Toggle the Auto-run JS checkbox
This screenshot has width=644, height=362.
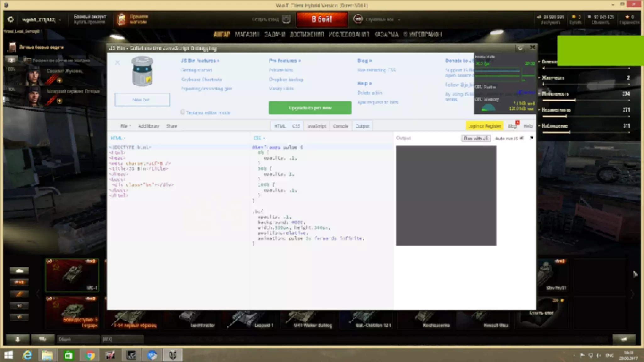pyautogui.click(x=522, y=138)
